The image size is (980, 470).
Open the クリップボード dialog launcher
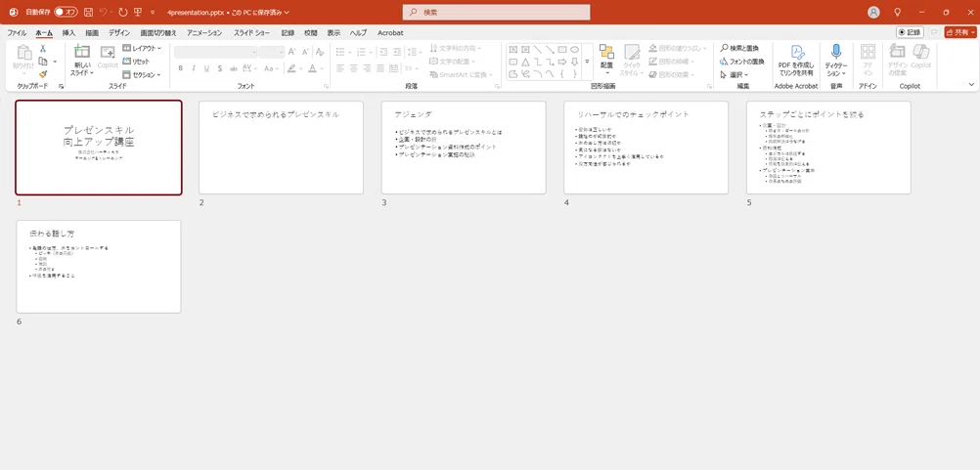[62, 86]
